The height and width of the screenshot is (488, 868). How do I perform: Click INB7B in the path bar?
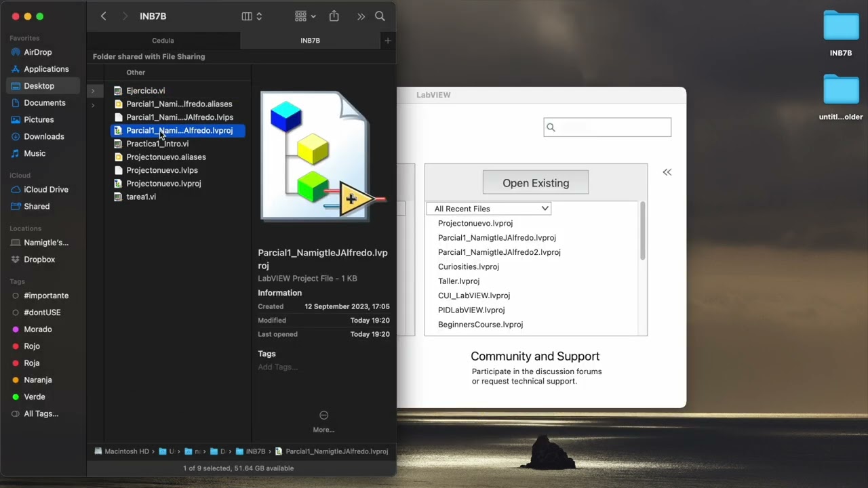click(250, 451)
